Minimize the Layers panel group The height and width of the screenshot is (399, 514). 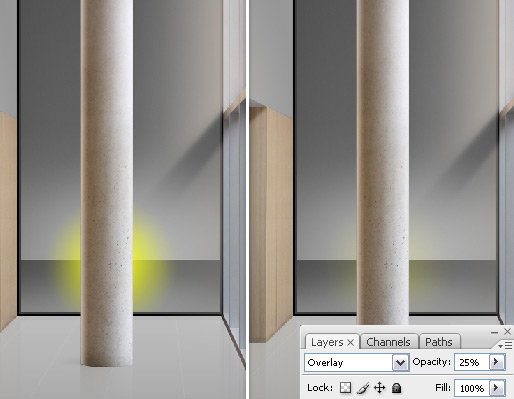(x=494, y=332)
